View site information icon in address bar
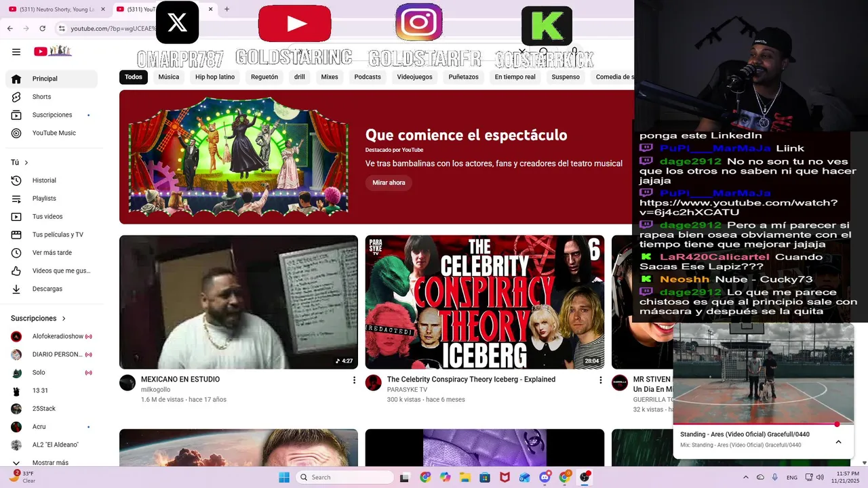The width and height of the screenshot is (868, 488). [62, 28]
